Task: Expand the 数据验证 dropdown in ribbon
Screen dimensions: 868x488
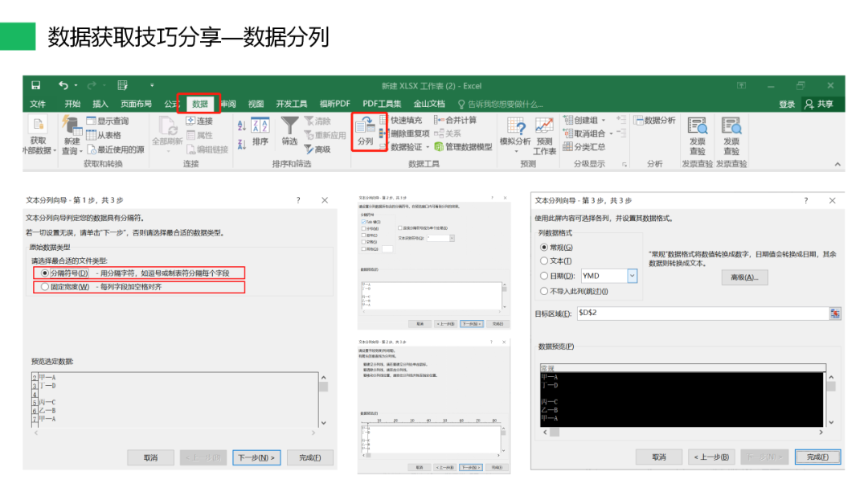Action: click(428, 147)
